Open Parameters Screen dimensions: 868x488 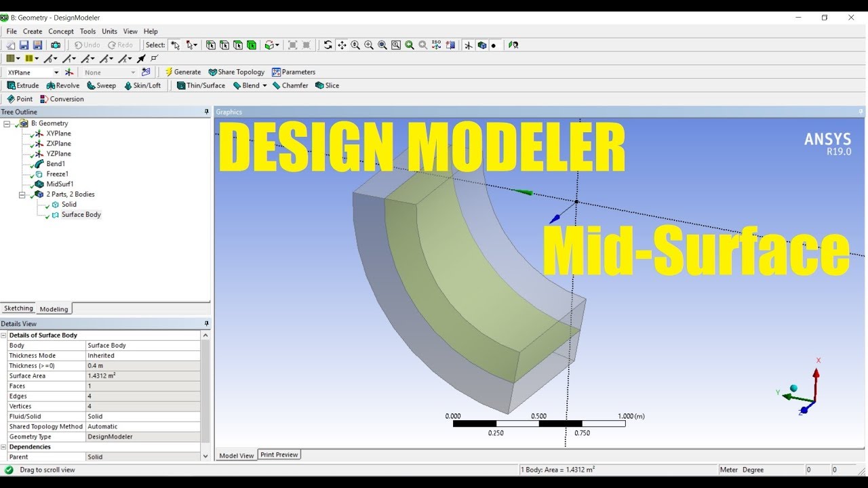coord(293,72)
